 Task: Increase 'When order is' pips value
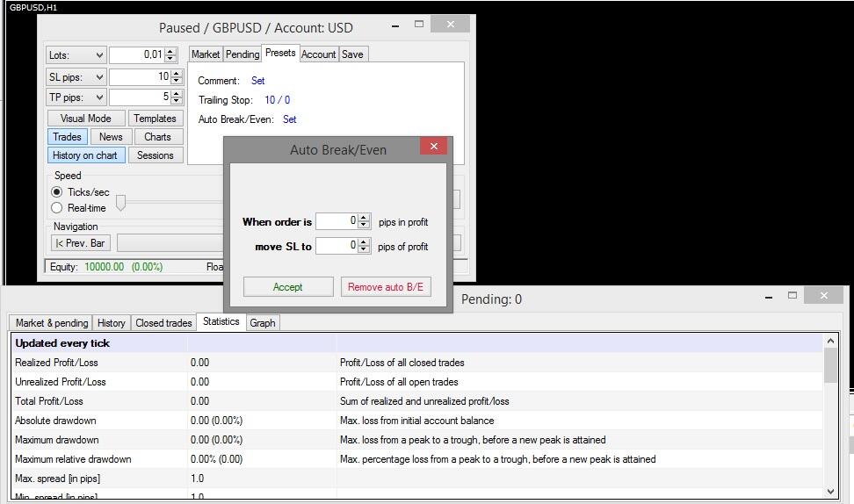pyautogui.click(x=364, y=217)
